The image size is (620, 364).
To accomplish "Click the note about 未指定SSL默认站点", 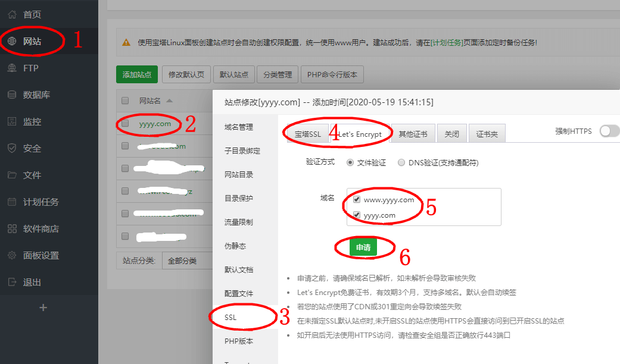I will (x=431, y=321).
